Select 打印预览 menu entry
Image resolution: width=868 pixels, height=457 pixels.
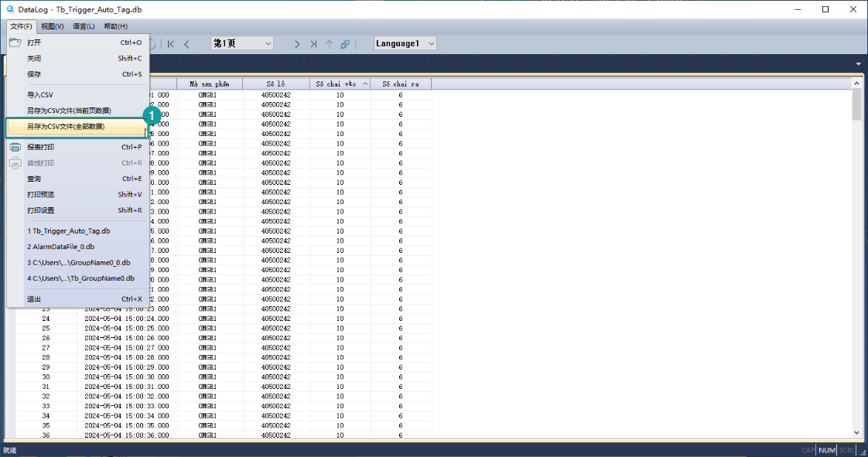(41, 194)
